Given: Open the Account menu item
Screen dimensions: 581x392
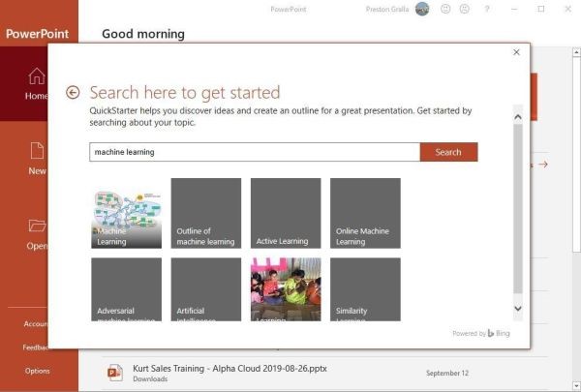Looking at the screenshot, I should click(x=37, y=324).
